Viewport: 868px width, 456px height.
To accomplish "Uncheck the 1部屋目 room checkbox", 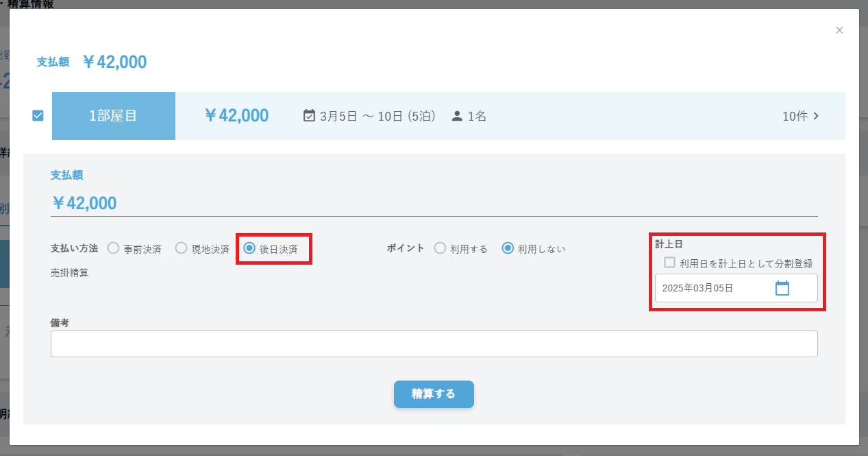I will (x=38, y=116).
